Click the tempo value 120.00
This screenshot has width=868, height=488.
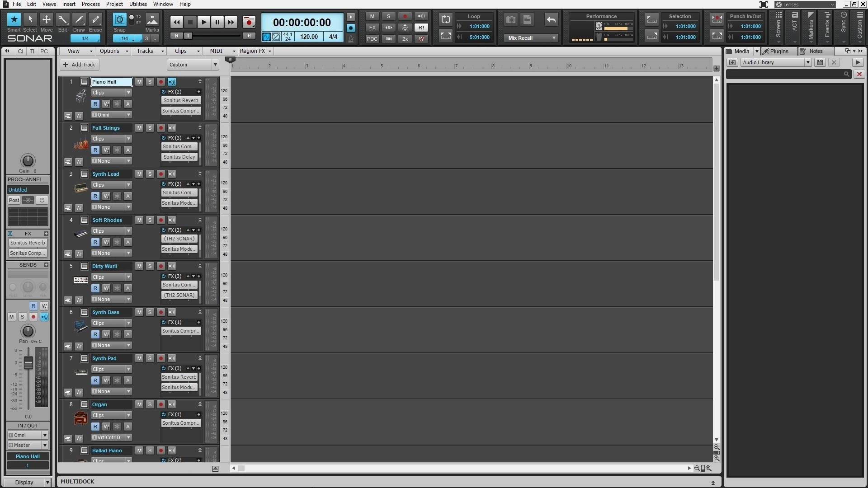(309, 37)
